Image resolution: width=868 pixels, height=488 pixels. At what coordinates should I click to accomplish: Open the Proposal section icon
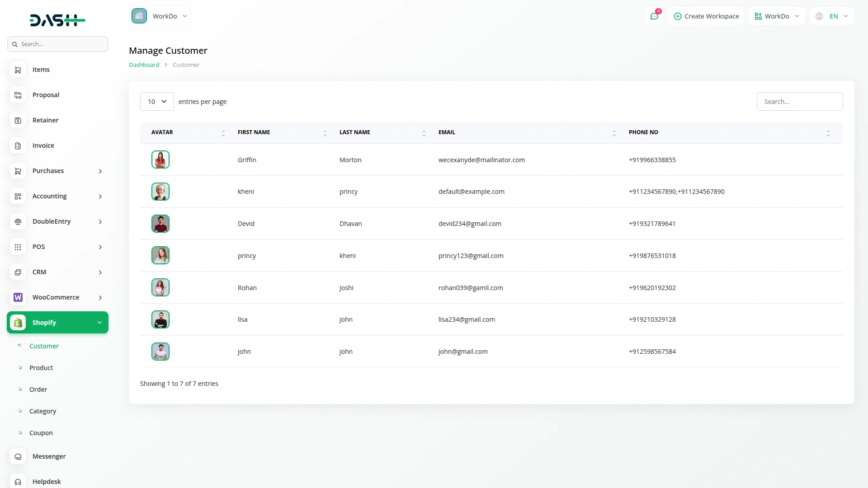tap(18, 95)
